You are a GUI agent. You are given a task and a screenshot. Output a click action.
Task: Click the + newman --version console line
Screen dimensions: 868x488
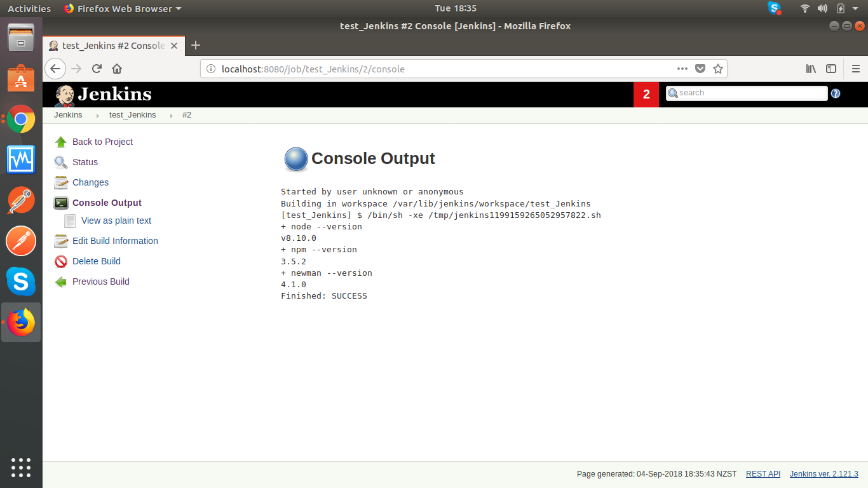pos(327,273)
